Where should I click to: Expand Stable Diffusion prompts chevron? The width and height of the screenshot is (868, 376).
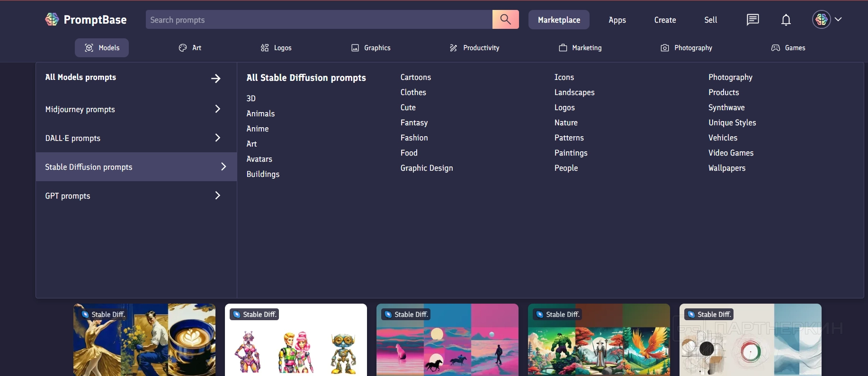[224, 166]
